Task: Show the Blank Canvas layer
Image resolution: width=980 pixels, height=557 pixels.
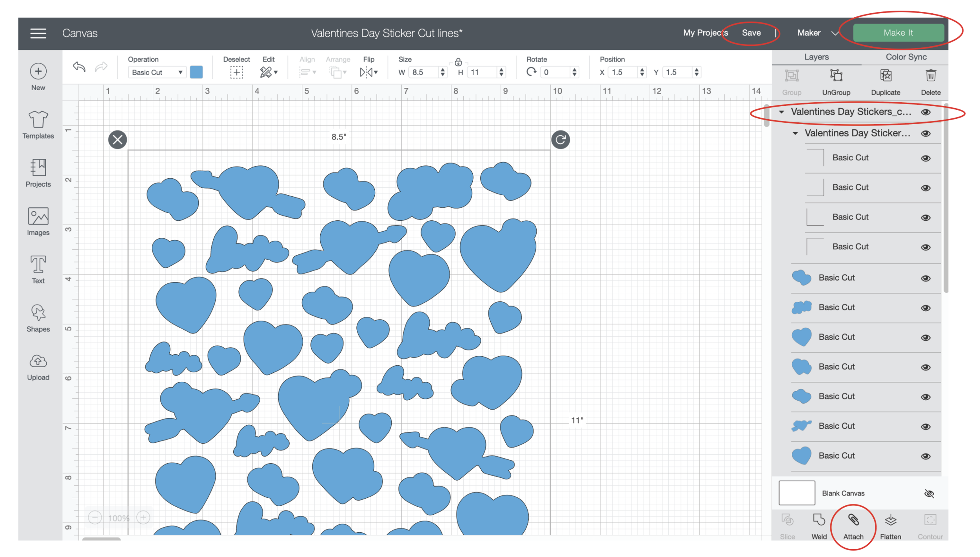Action: click(x=929, y=493)
